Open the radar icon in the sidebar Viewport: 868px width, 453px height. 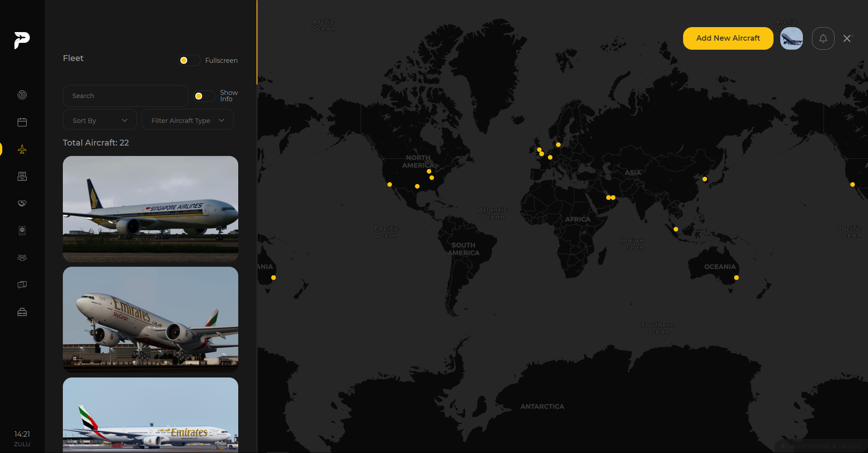22,95
